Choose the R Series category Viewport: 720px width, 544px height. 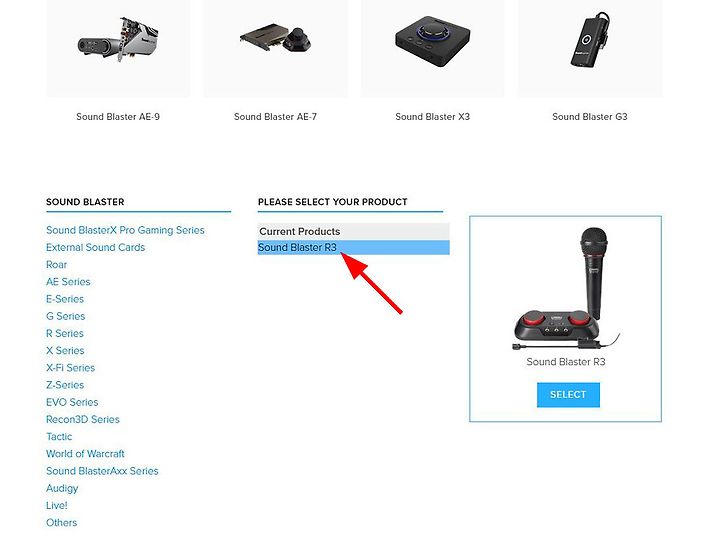[65, 333]
